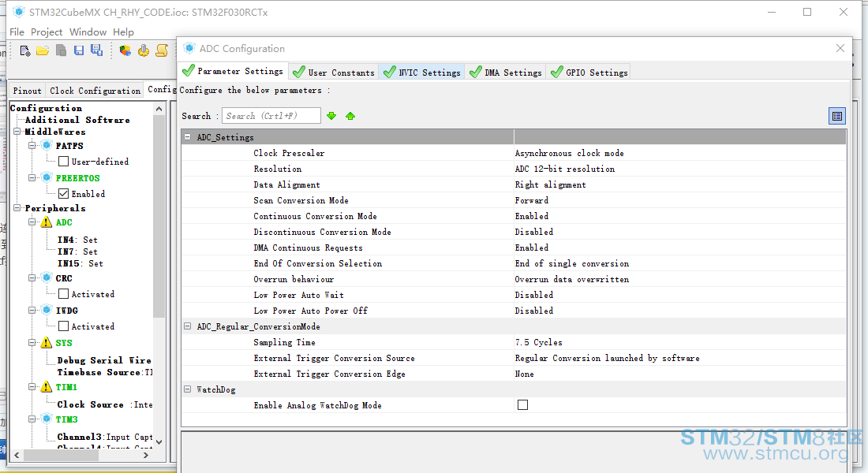Click the tree scrollbar down arrow
The height and width of the screenshot is (473, 868).
click(159, 442)
